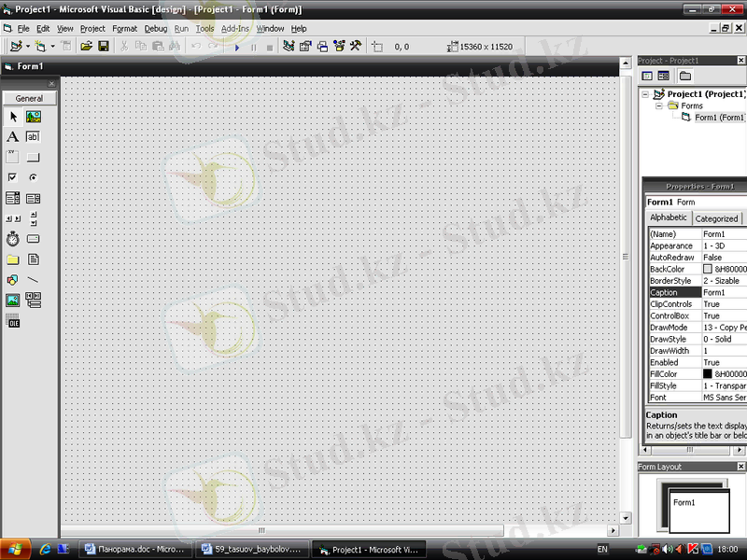Collapse the Forms folder node

coord(658,106)
